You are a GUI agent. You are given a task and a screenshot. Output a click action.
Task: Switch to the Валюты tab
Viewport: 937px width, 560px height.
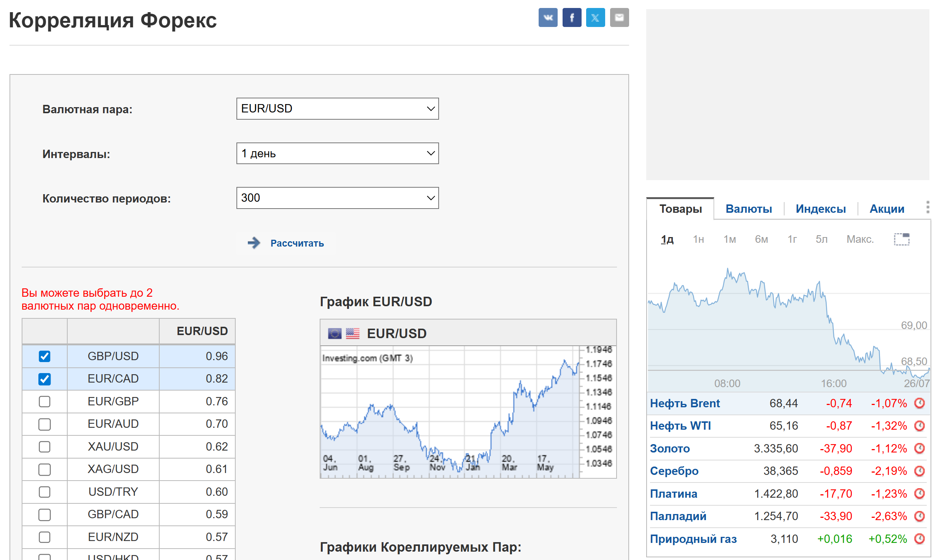[x=748, y=209]
